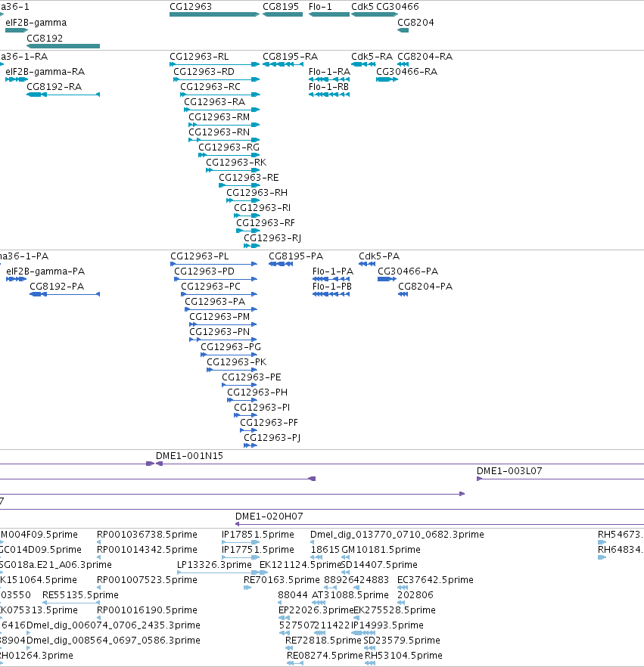Image resolution: width=644 pixels, height=667 pixels.
Task: Click the Cdk5 gene label
Action: 362,6
